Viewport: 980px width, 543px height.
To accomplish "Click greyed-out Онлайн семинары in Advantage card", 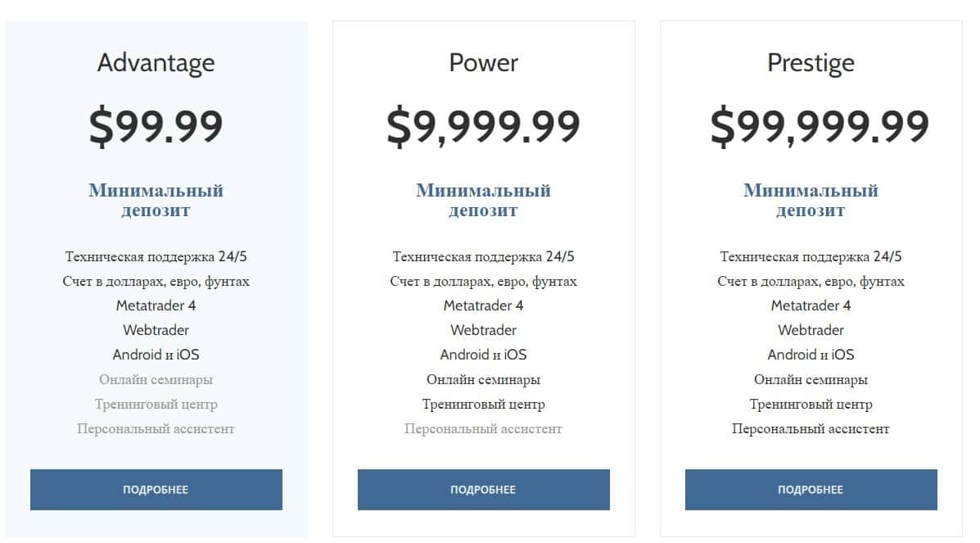I will 156,379.
